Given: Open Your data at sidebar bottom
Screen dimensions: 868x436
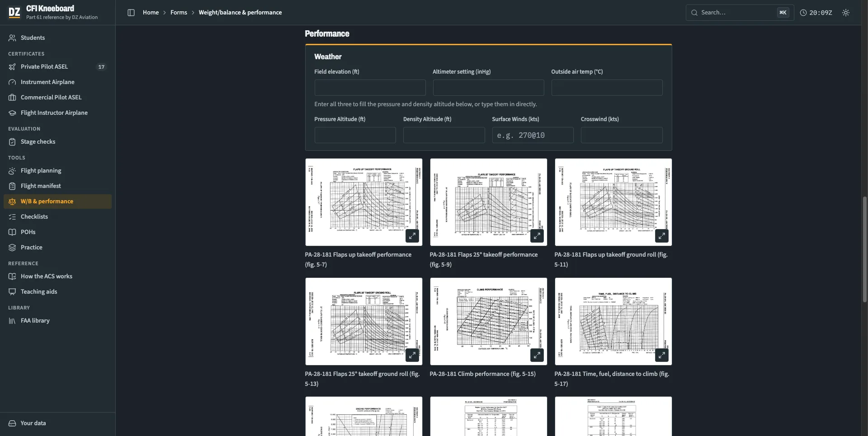Looking at the screenshot, I should click(x=57, y=423).
